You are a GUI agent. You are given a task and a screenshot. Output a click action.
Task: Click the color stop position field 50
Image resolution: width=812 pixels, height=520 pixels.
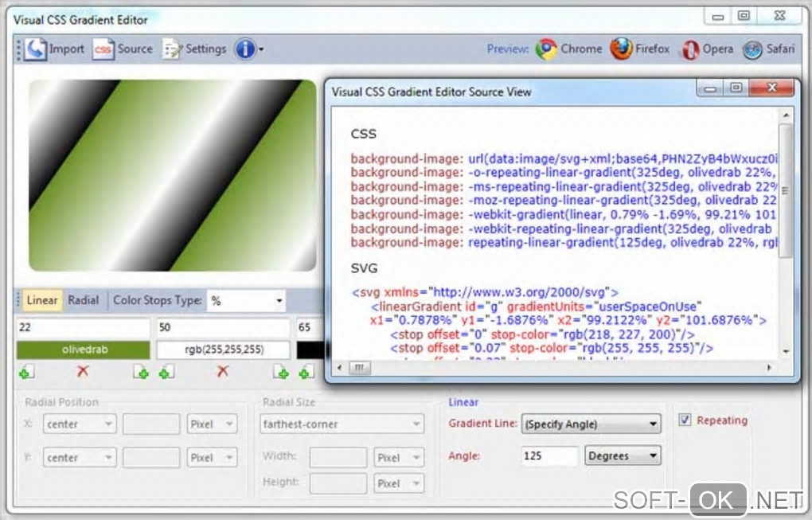pyautogui.click(x=223, y=327)
